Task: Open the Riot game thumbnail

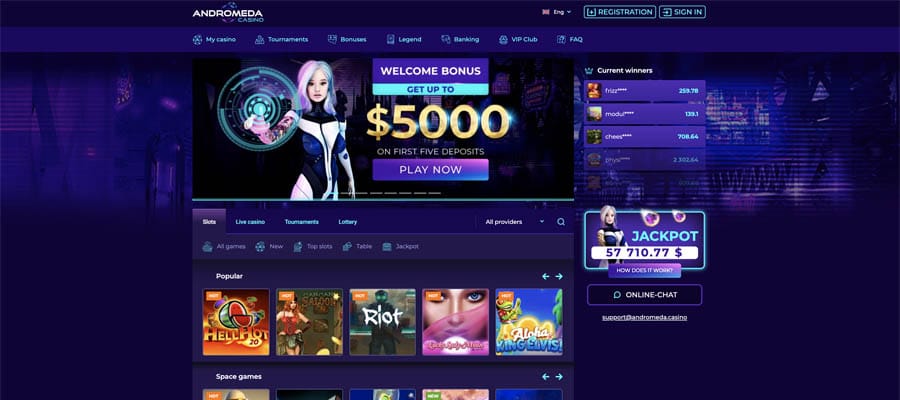Action: coord(382,322)
